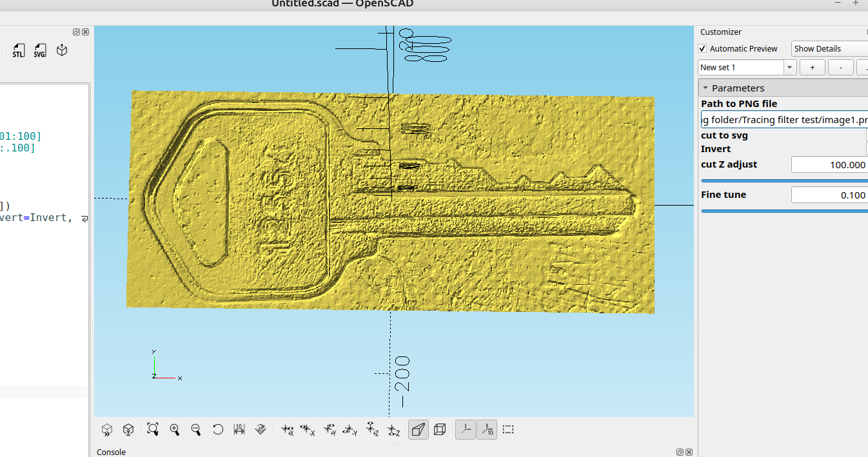Open the Show Details dropdown

tap(829, 49)
